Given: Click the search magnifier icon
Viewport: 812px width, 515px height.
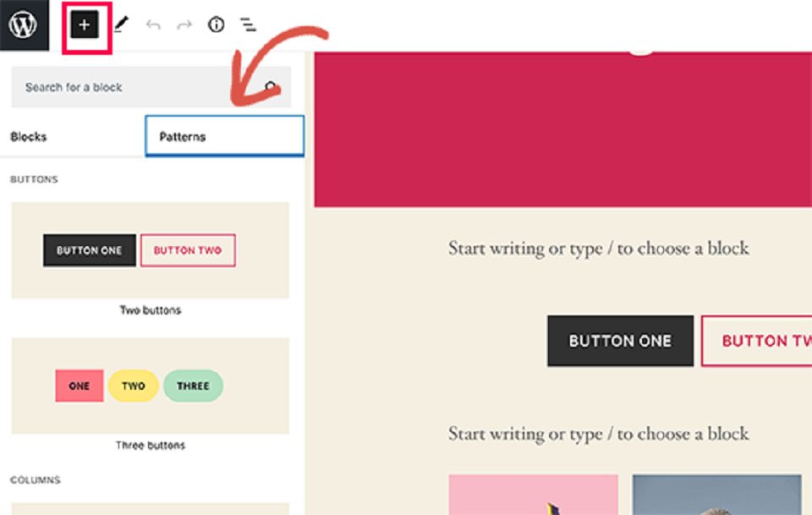Looking at the screenshot, I should click(271, 86).
